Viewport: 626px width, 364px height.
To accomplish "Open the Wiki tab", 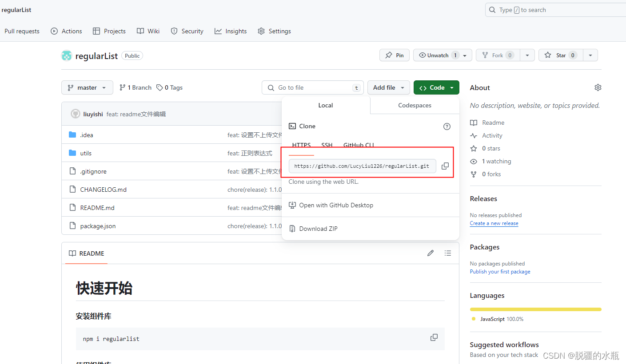I will point(148,31).
